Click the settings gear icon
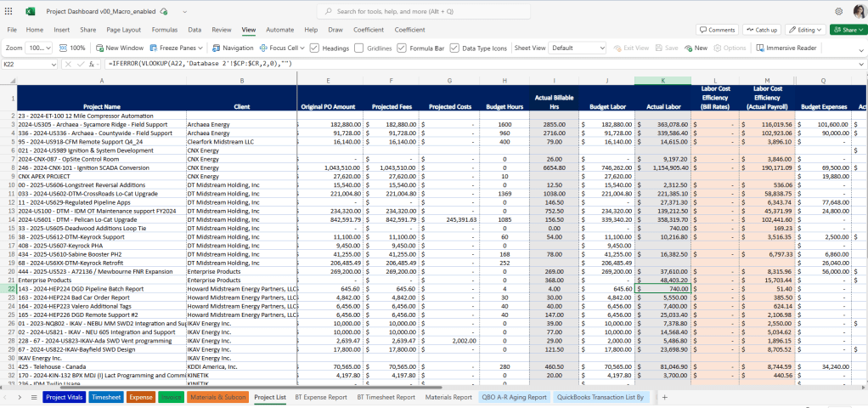The image size is (868, 408). 837,11
